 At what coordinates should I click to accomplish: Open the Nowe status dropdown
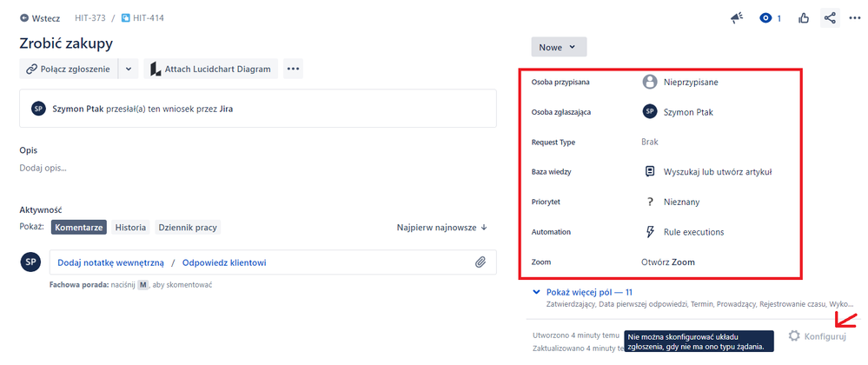pyautogui.click(x=559, y=47)
